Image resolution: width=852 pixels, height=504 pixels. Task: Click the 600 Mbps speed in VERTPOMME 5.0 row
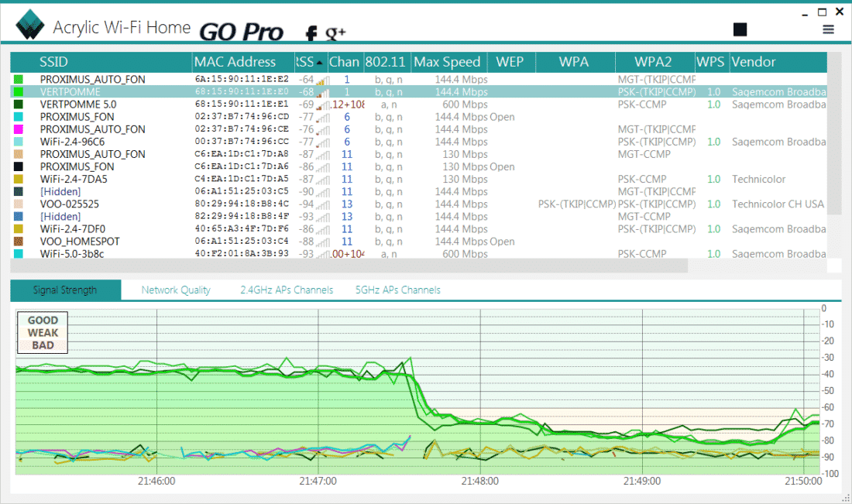click(466, 105)
